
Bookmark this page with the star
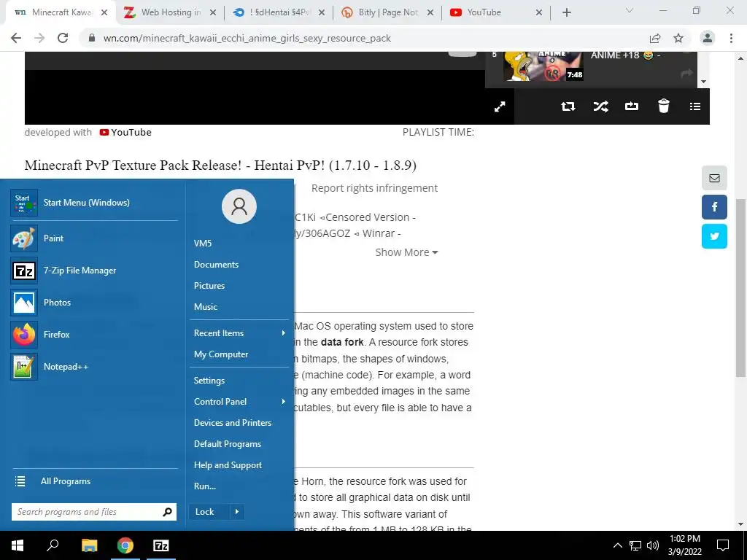click(x=678, y=38)
